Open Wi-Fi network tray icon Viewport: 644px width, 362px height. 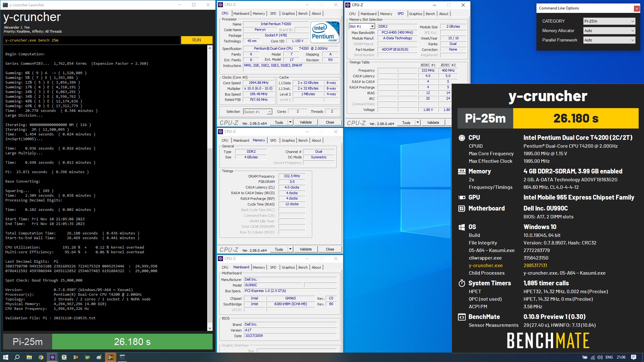(x=593, y=357)
